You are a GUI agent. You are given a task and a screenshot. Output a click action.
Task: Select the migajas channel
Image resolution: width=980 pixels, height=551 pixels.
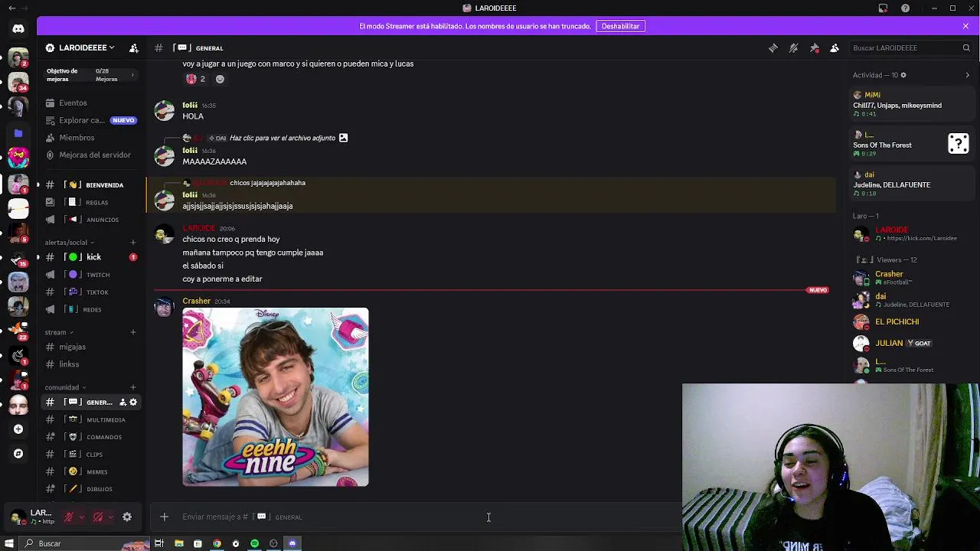pyautogui.click(x=90, y=347)
